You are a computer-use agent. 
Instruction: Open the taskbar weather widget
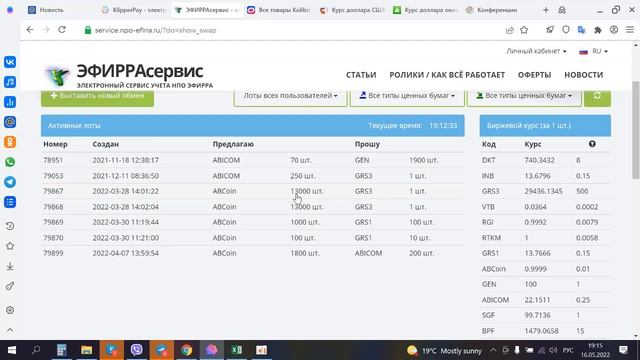[x=444, y=351]
